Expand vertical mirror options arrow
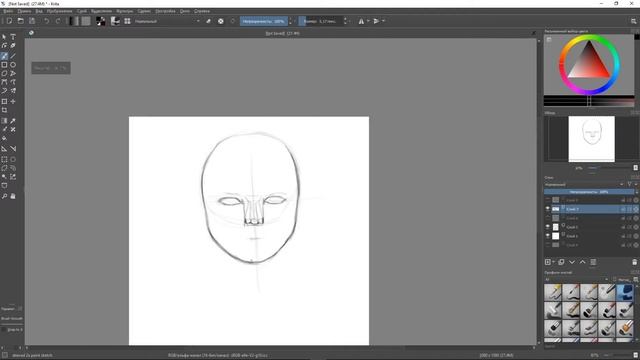Screen dimensions: 640x360 pos(383,21)
